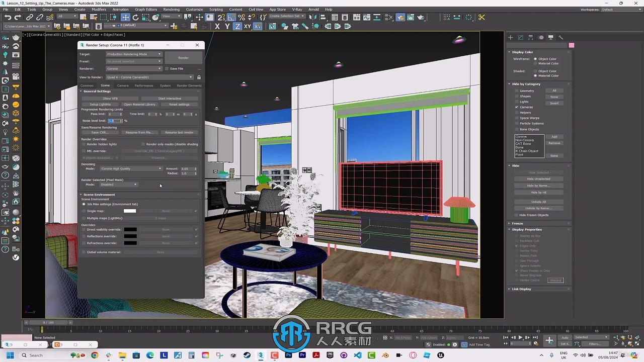Open the Denoising Mode dropdown

click(x=131, y=169)
